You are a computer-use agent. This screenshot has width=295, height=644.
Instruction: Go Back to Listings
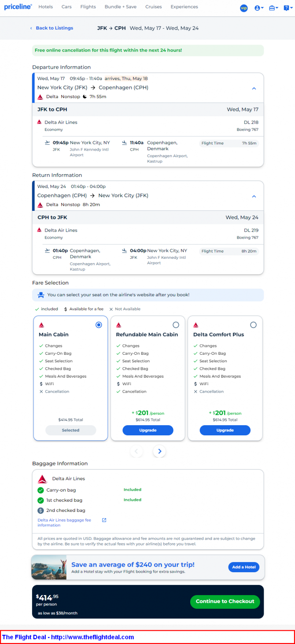[52, 28]
